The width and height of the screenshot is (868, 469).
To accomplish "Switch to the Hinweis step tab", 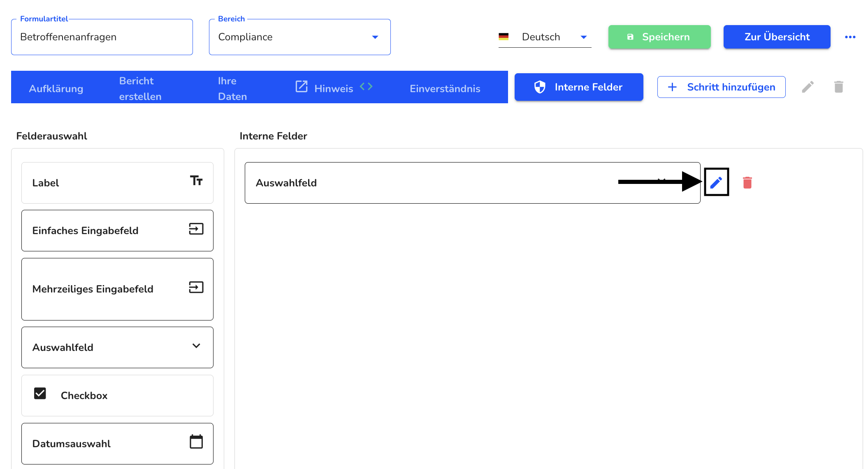I will 334,88.
